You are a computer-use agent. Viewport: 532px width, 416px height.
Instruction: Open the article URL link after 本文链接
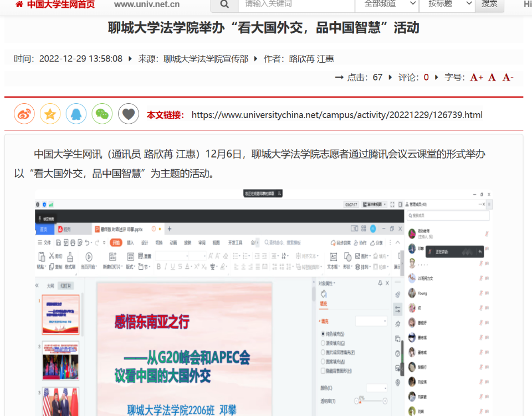click(x=336, y=115)
